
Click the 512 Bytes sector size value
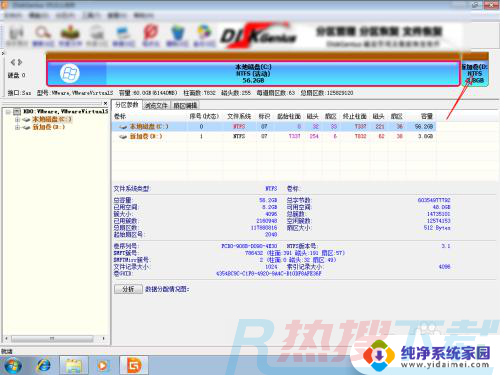tap(437, 228)
